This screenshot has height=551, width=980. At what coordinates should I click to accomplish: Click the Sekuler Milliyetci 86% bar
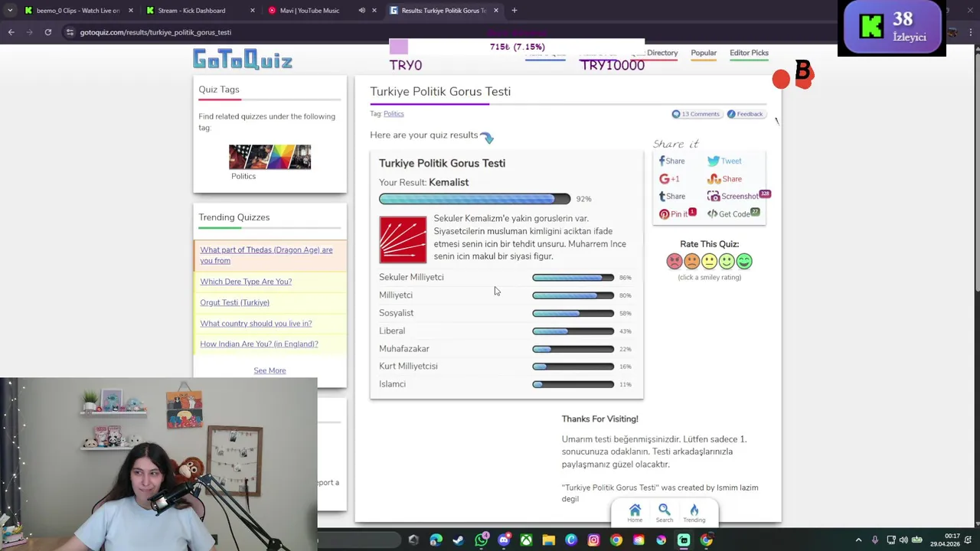pos(573,277)
